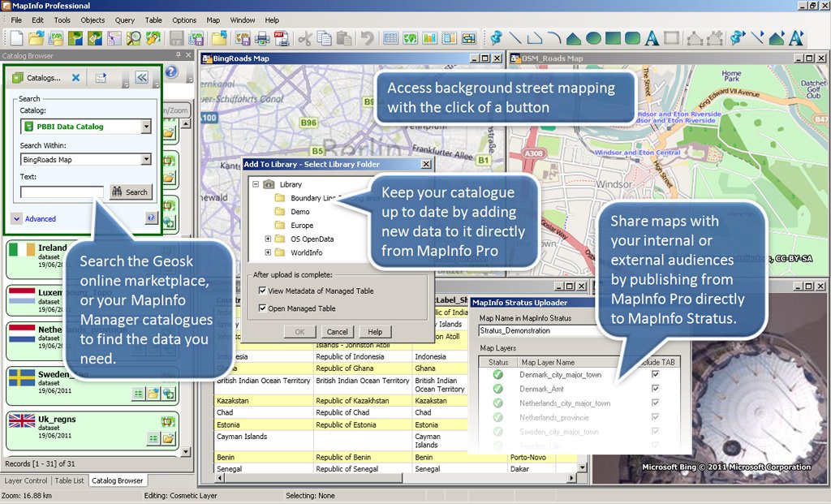Toggle Include TAB for Denmark_Amt

tap(655, 389)
